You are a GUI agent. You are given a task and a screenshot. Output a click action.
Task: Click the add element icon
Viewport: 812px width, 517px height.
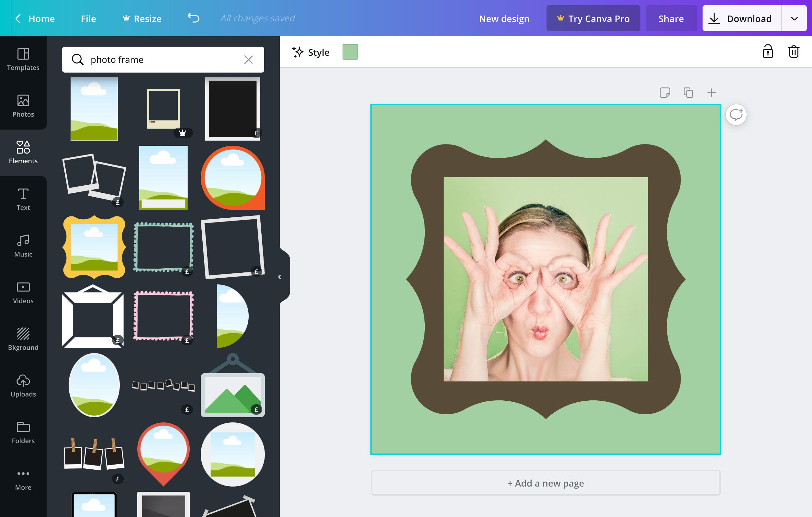710,92
